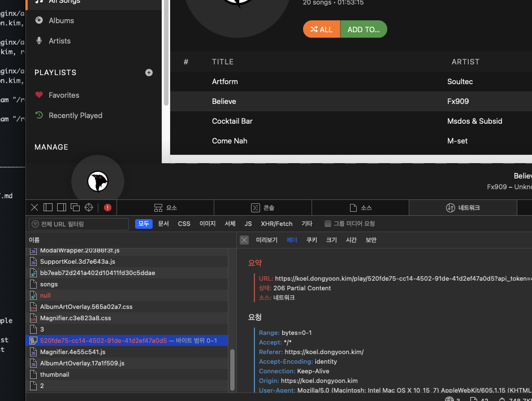Click the red error badge in devtools
This screenshot has height=401, width=532.
point(107,207)
